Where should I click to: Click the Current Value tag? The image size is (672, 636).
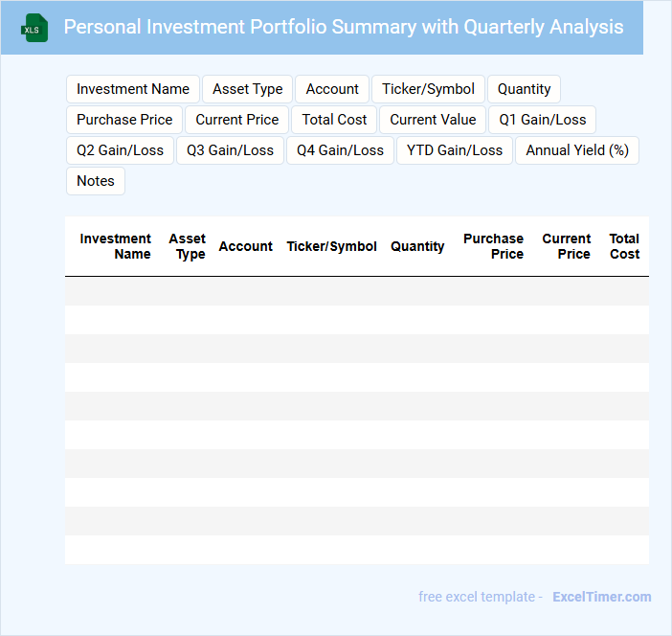(x=433, y=120)
